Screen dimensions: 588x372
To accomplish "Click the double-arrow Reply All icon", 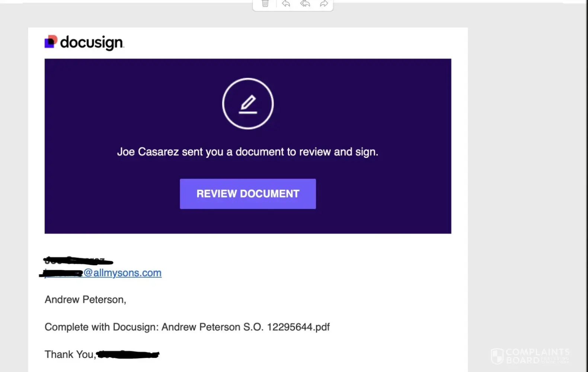I will 305,3.
